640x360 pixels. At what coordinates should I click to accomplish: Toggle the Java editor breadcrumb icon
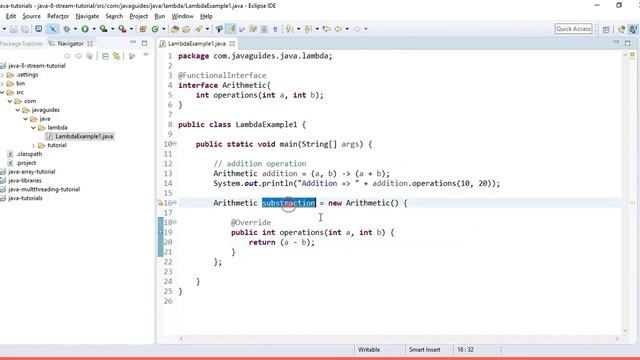coord(219,29)
